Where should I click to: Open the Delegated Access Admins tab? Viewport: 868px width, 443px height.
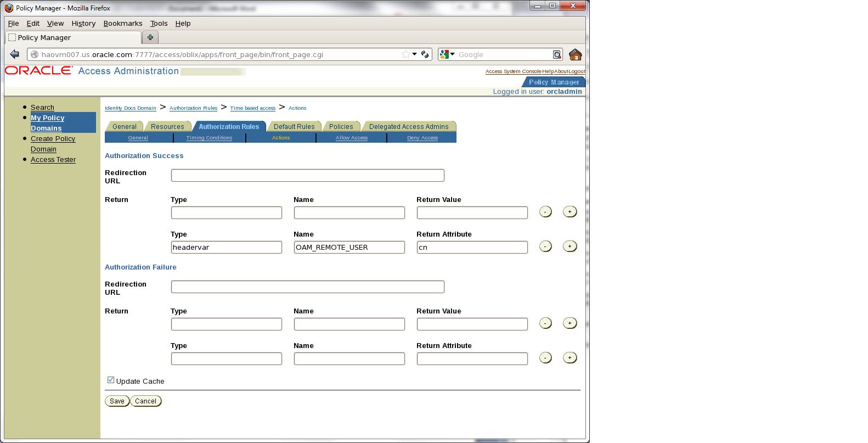[409, 127]
